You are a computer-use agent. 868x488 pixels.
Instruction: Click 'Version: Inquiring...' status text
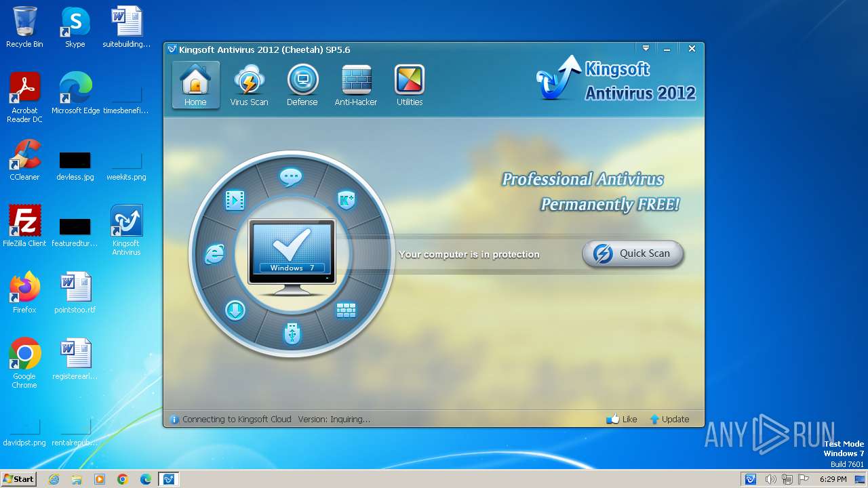[x=334, y=419]
